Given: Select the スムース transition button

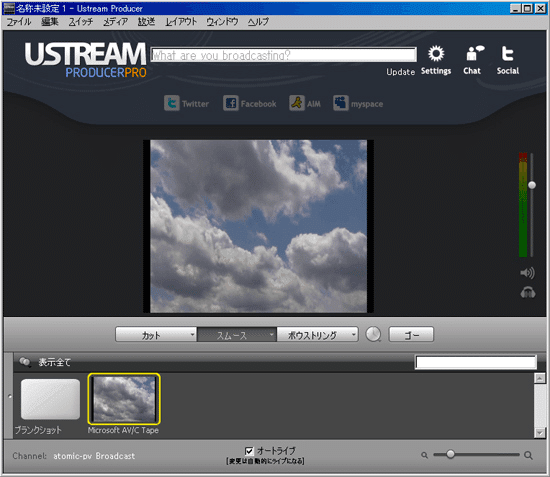Looking at the screenshot, I should tap(237, 334).
